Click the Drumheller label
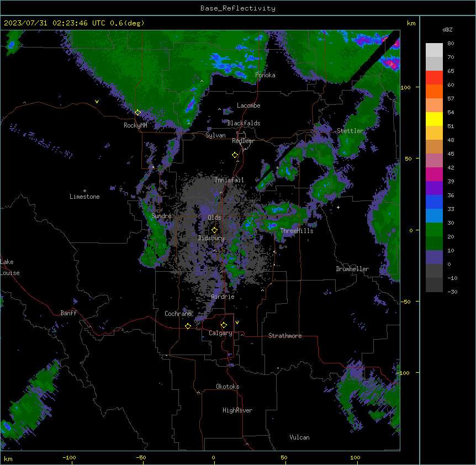Screen dimensions: 476x465 pos(352,269)
